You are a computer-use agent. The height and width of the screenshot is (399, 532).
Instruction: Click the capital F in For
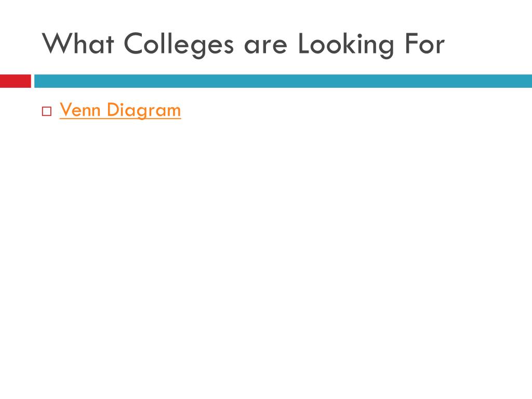point(410,43)
